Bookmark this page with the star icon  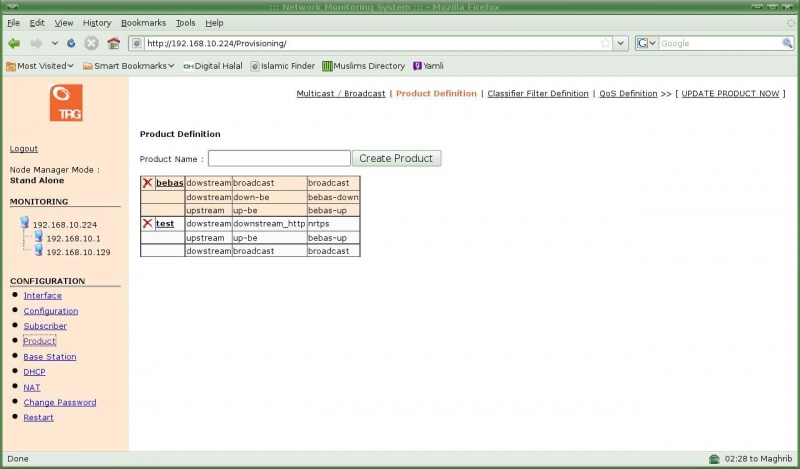pos(605,43)
